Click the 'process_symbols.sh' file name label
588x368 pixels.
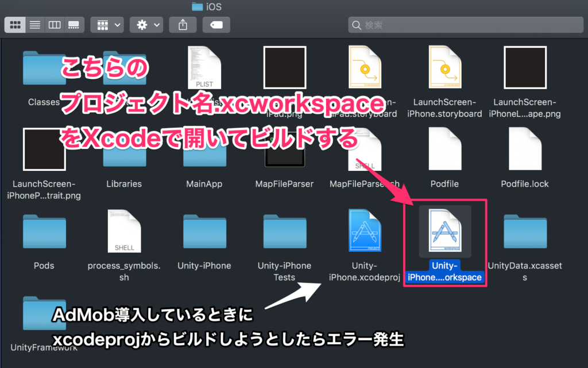124,271
